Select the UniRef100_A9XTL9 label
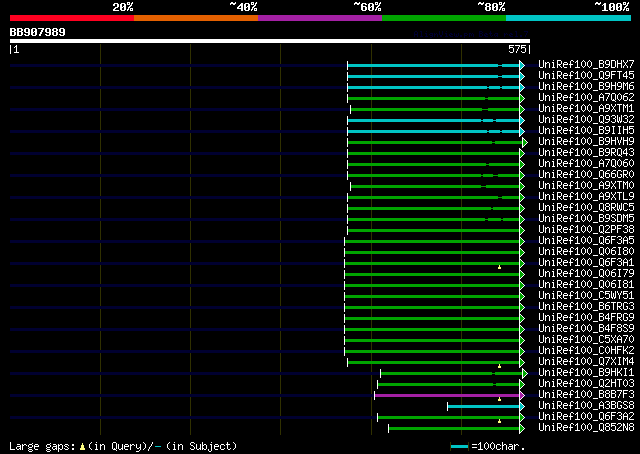Screen dimensions: 640x454 (x=586, y=196)
